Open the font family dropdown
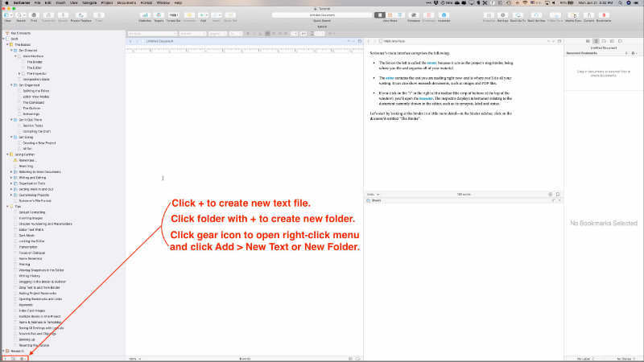Screen dimensions: 644x362 point(192,34)
